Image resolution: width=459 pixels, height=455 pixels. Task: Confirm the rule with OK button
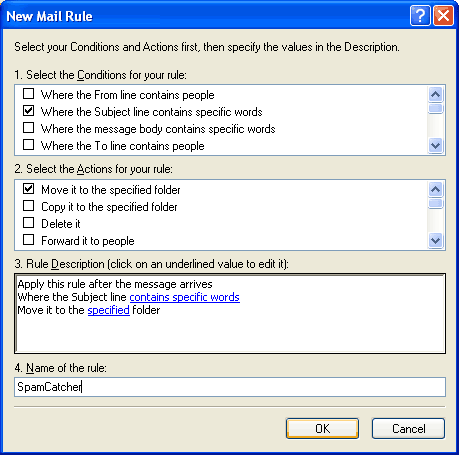(x=322, y=429)
